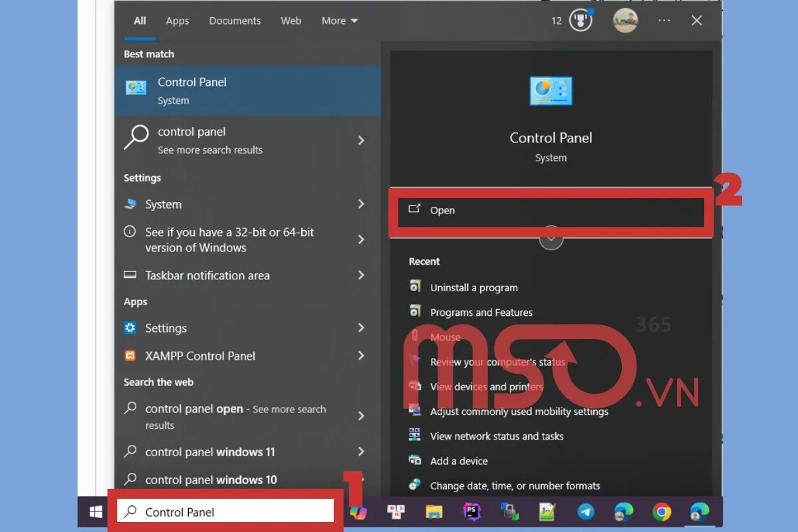Screen dimensions: 798x532
Task: Click the Windows Start button
Action: tap(96, 511)
